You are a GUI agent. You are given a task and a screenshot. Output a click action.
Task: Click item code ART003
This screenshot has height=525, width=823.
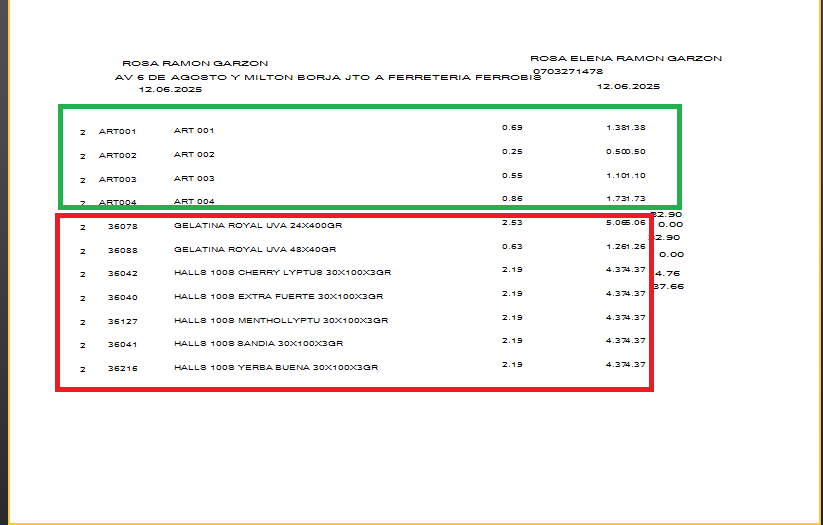pos(117,179)
